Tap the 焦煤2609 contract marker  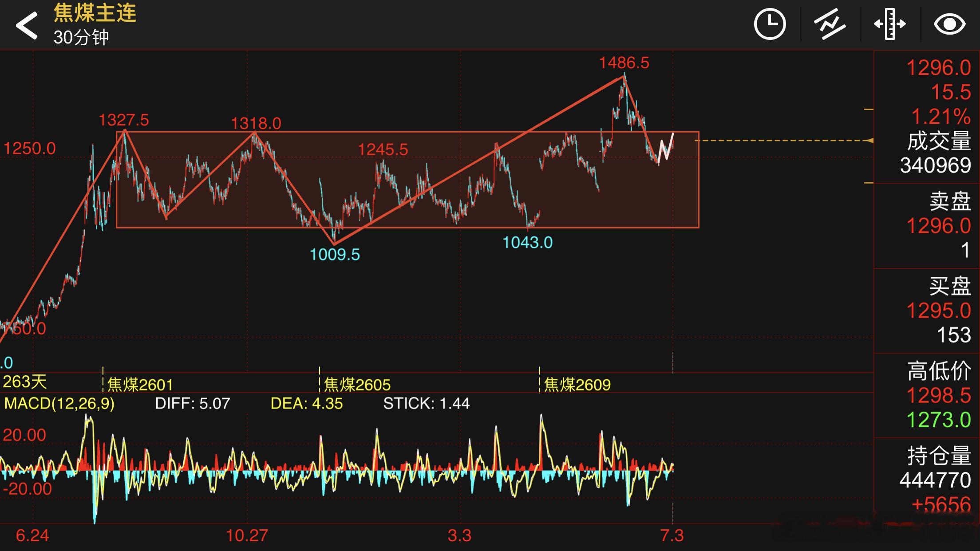coord(577,385)
